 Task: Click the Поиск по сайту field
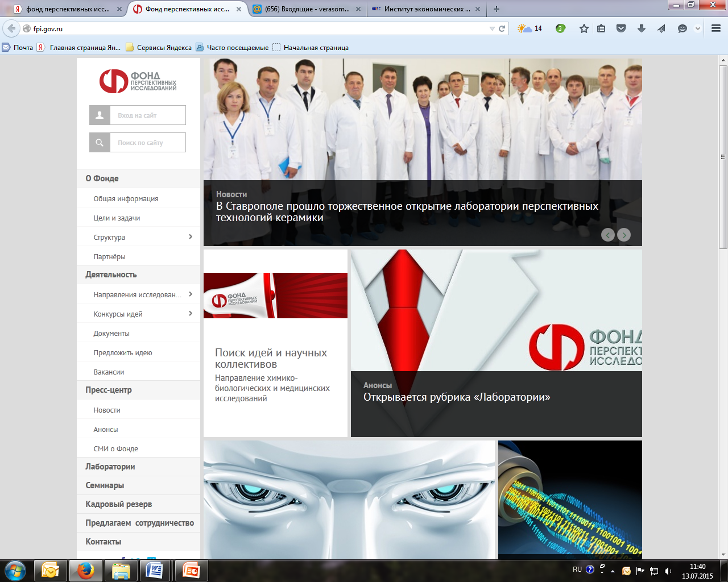(x=148, y=142)
